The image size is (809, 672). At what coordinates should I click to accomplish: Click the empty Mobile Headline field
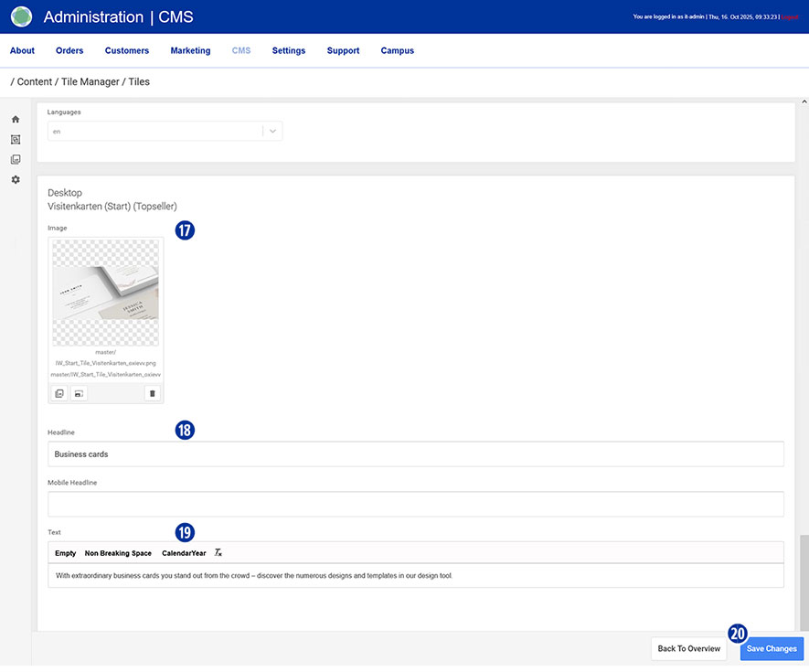tap(415, 504)
